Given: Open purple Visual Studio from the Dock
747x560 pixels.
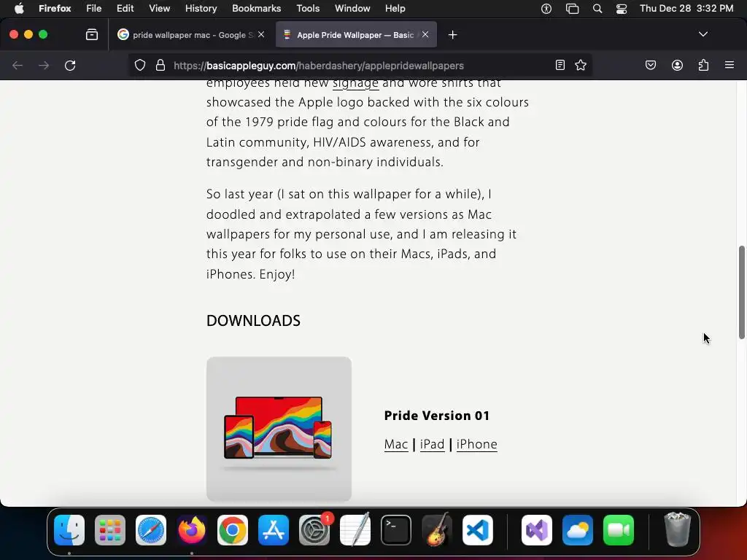Looking at the screenshot, I should tap(537, 530).
